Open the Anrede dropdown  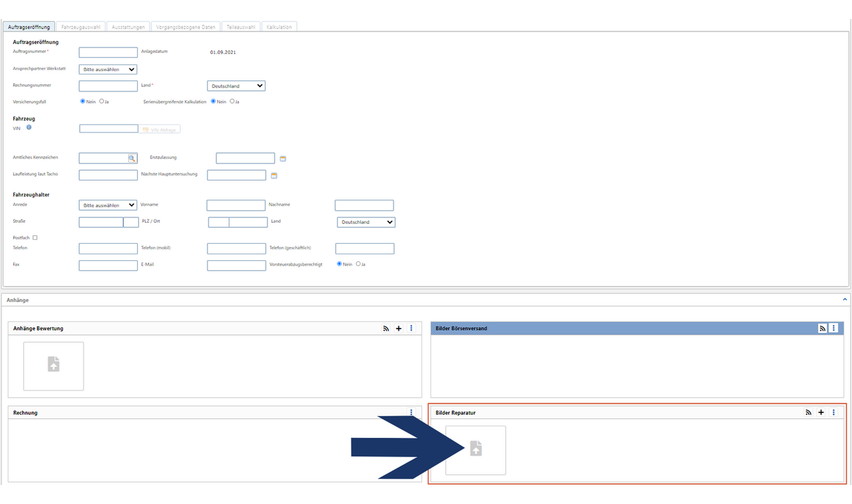(107, 206)
